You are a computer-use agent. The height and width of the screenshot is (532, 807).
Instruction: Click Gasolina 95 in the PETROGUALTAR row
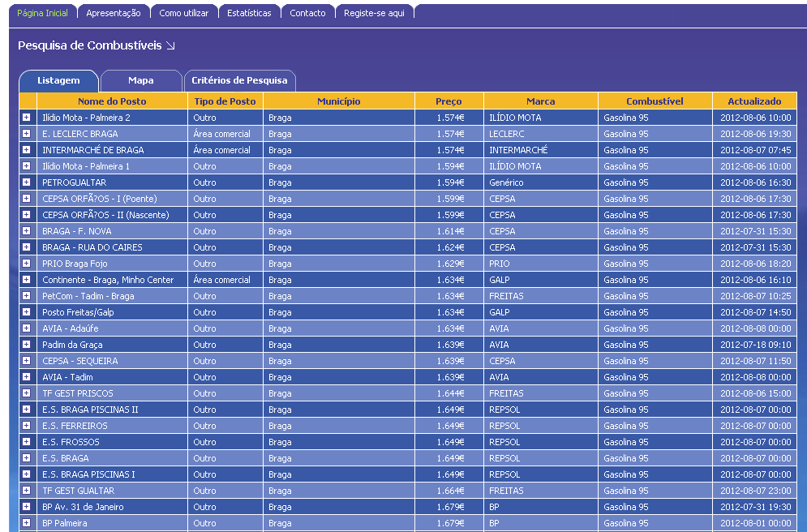click(x=626, y=182)
